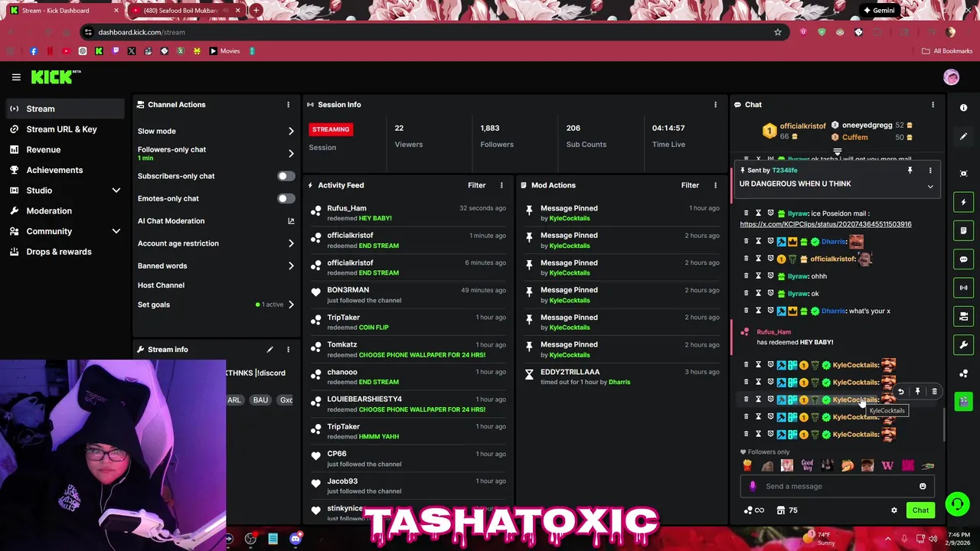Open Chat panel three-dot menu

coord(933,105)
